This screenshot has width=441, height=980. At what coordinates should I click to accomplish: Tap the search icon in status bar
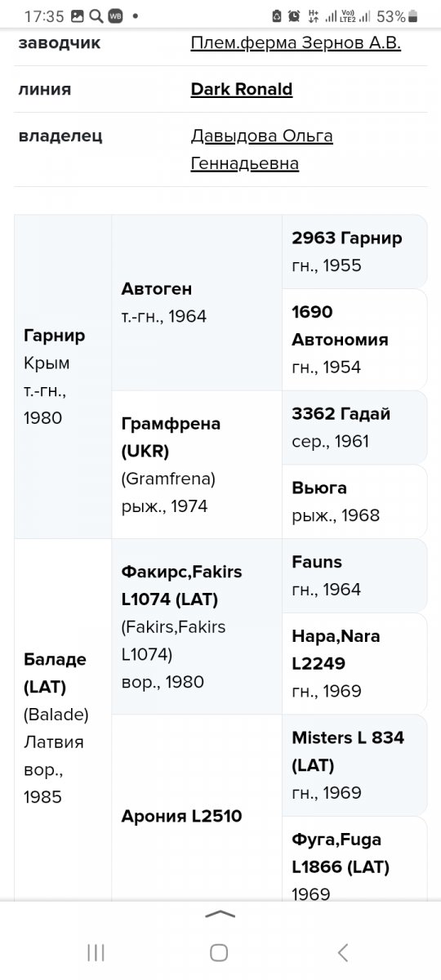(x=95, y=16)
